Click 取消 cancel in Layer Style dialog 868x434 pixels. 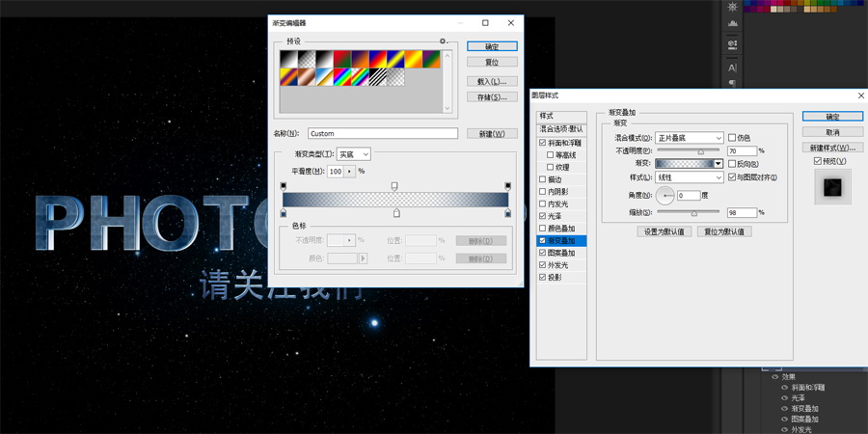click(x=832, y=132)
